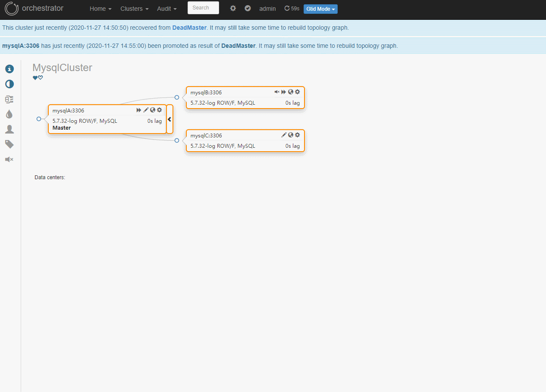Click inside the Search input field

(x=203, y=7)
